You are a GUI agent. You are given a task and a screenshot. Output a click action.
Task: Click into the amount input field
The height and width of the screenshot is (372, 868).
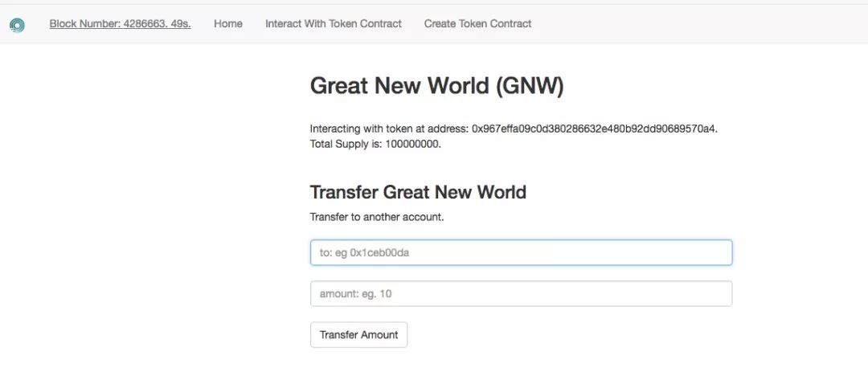(521, 294)
